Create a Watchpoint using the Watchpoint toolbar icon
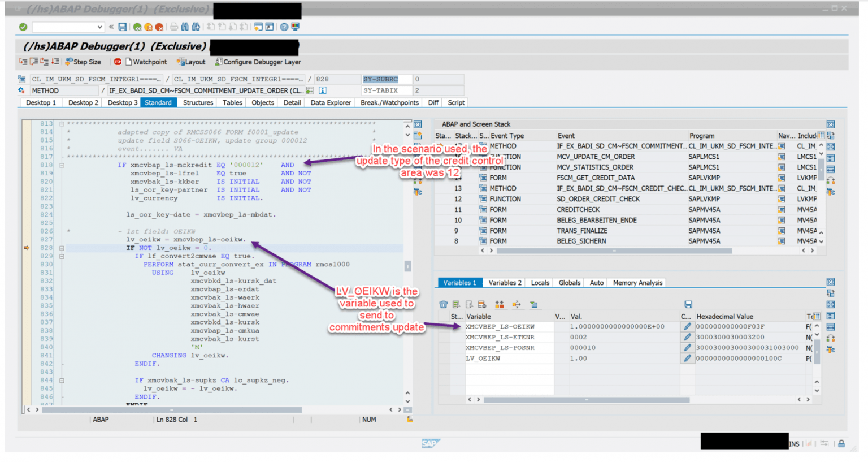The width and height of the screenshot is (868, 462). point(129,62)
